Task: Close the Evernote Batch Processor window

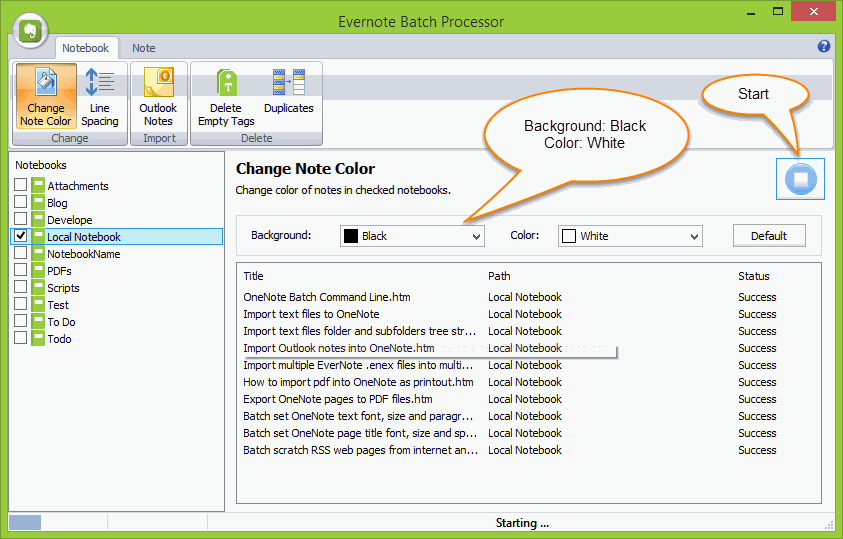Action: pos(813,11)
